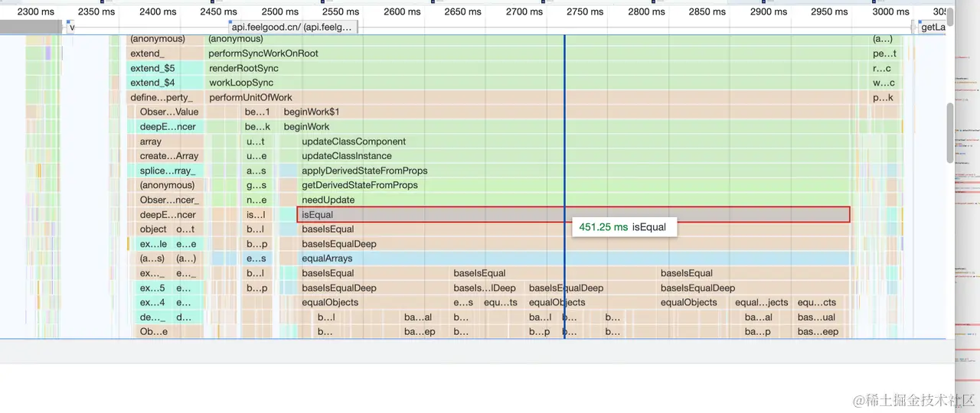
Task: Click the applyDerivedStateFromProps call frame
Action: tap(575, 171)
